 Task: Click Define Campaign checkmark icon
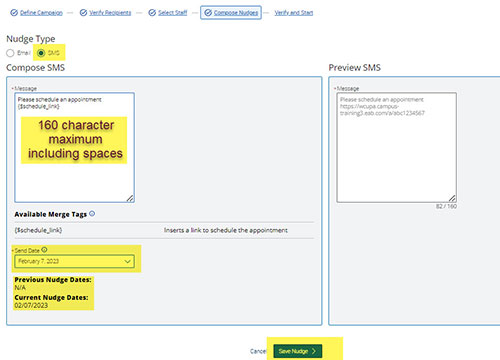tap(14, 13)
